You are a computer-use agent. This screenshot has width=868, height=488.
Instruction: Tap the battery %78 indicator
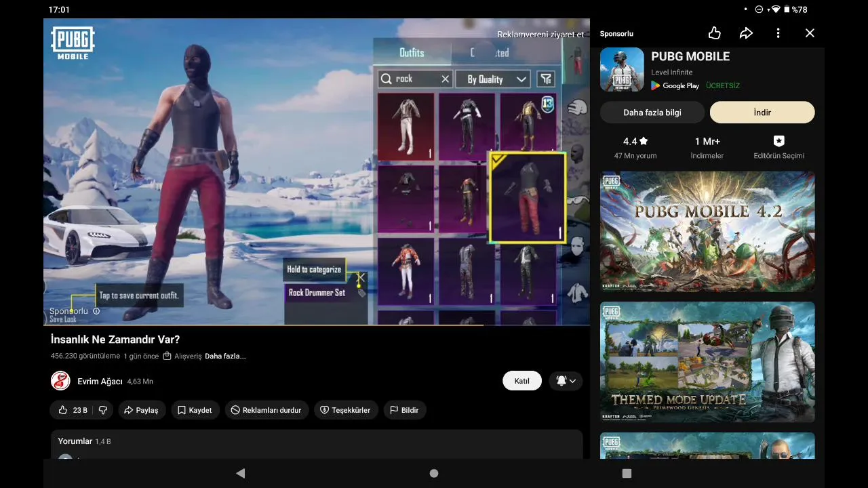click(796, 9)
